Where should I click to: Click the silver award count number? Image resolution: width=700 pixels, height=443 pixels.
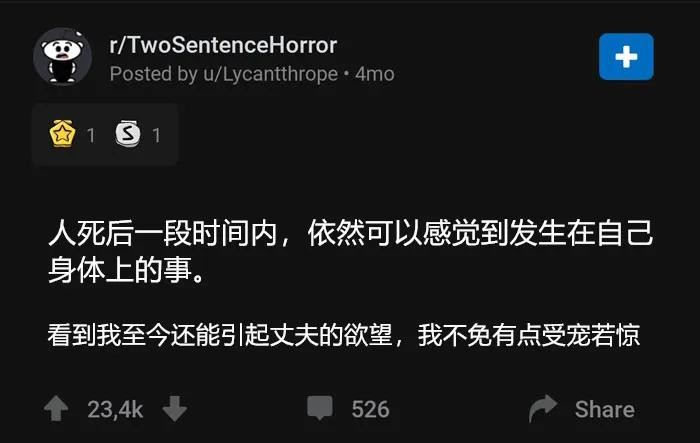[156, 135]
